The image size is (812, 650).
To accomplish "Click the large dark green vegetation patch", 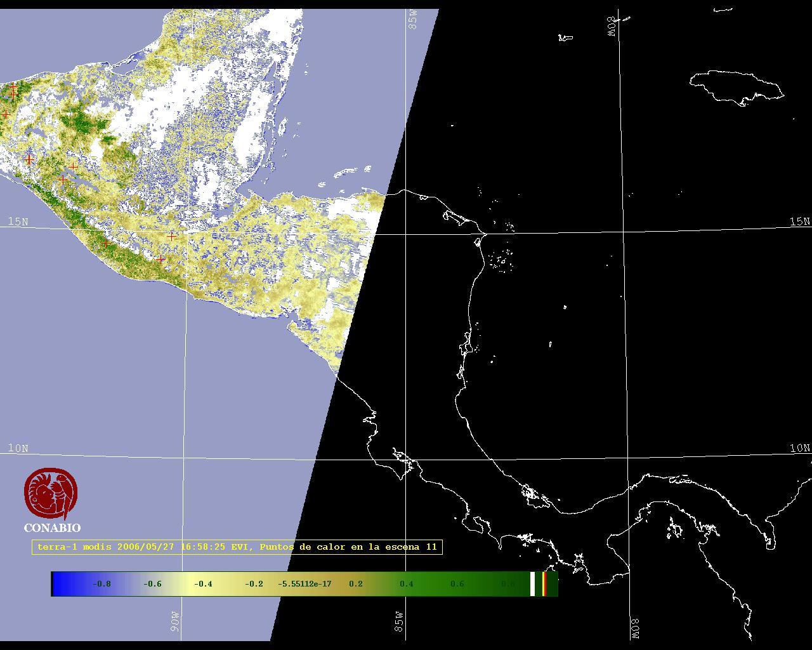I will point(81,121).
